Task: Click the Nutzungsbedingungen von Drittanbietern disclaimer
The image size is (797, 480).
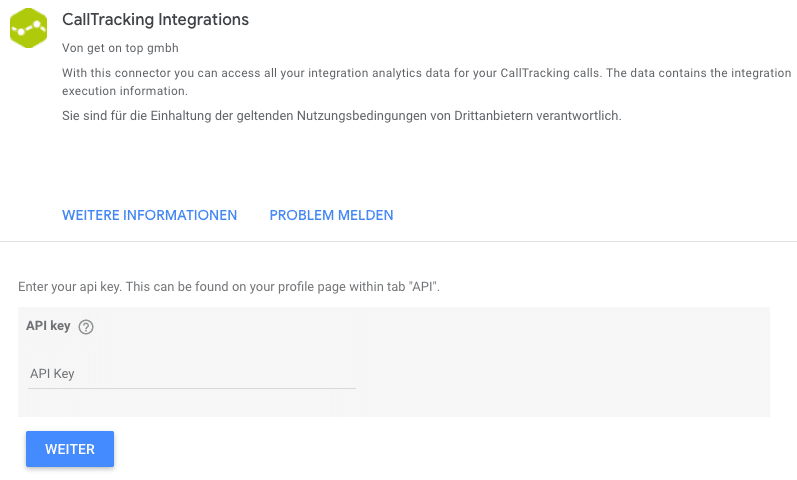Action: click(342, 116)
